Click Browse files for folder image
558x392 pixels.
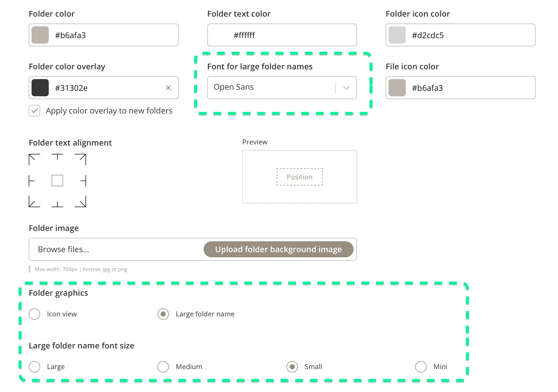coord(64,249)
